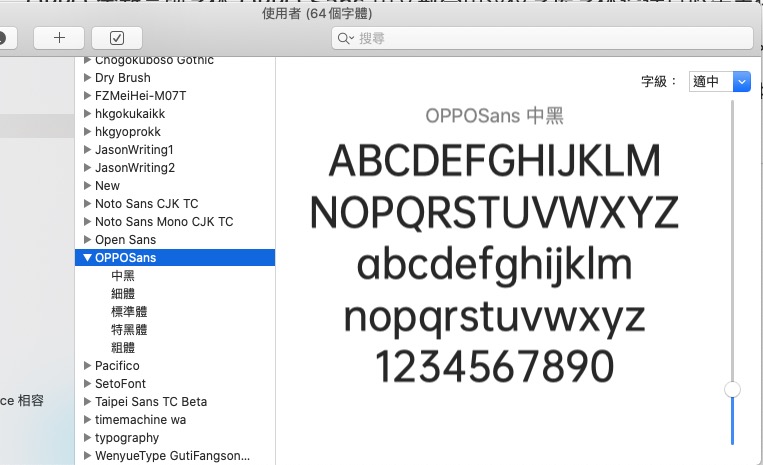Click the font size slider handle

(x=732, y=389)
